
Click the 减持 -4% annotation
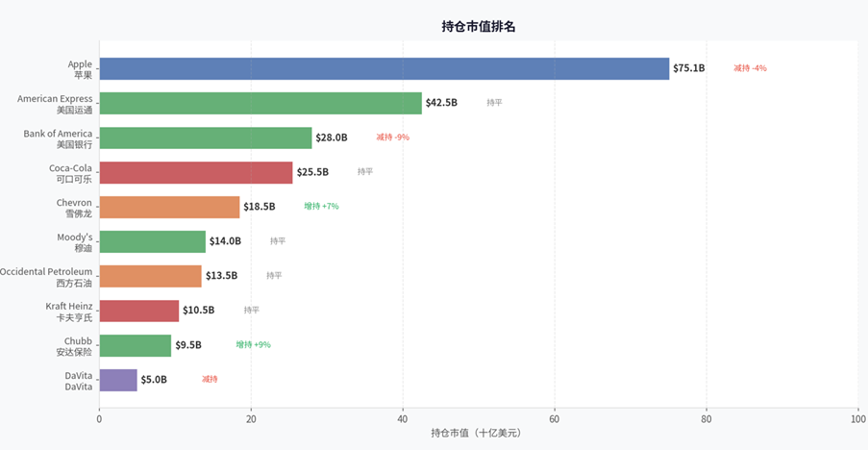pos(750,68)
